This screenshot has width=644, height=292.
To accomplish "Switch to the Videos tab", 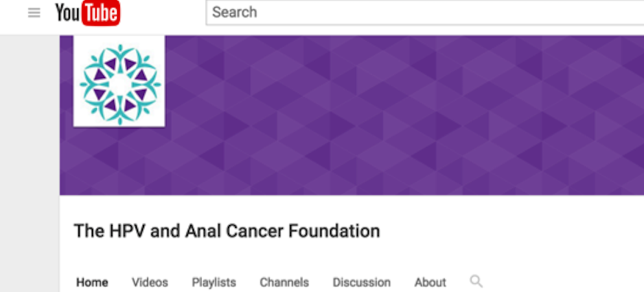I will click(150, 282).
